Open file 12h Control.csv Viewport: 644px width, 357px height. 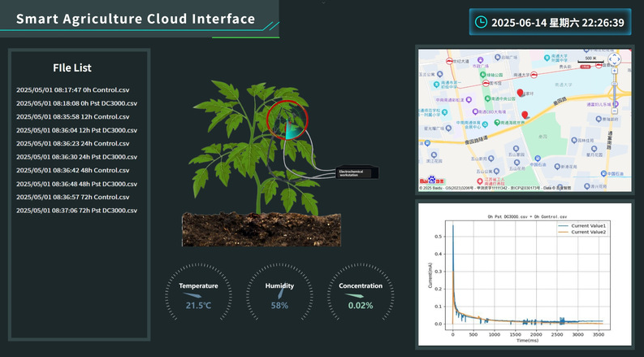click(73, 117)
